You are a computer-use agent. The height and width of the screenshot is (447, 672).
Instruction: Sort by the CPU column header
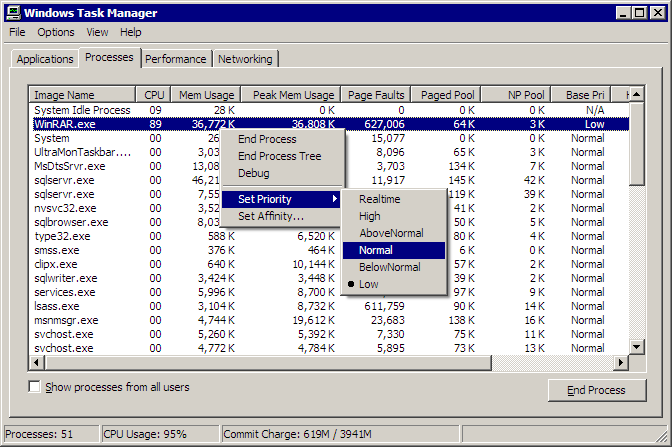(x=154, y=95)
